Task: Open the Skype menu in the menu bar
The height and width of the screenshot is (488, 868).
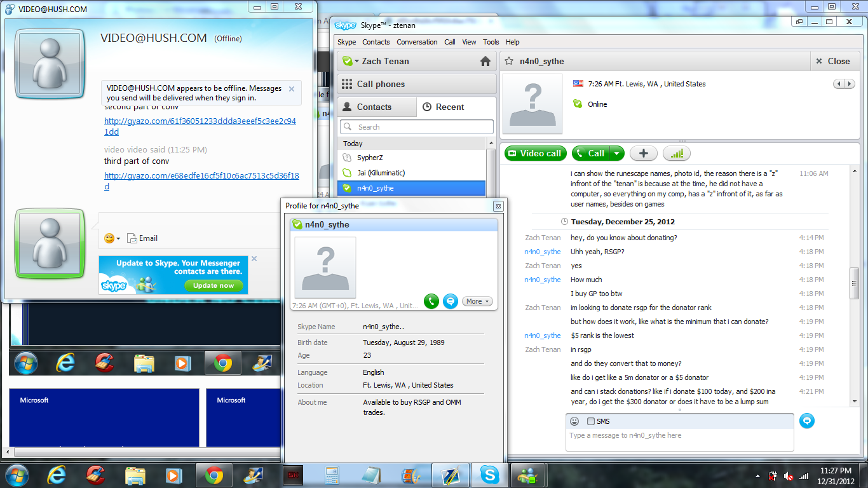Action: [x=347, y=42]
